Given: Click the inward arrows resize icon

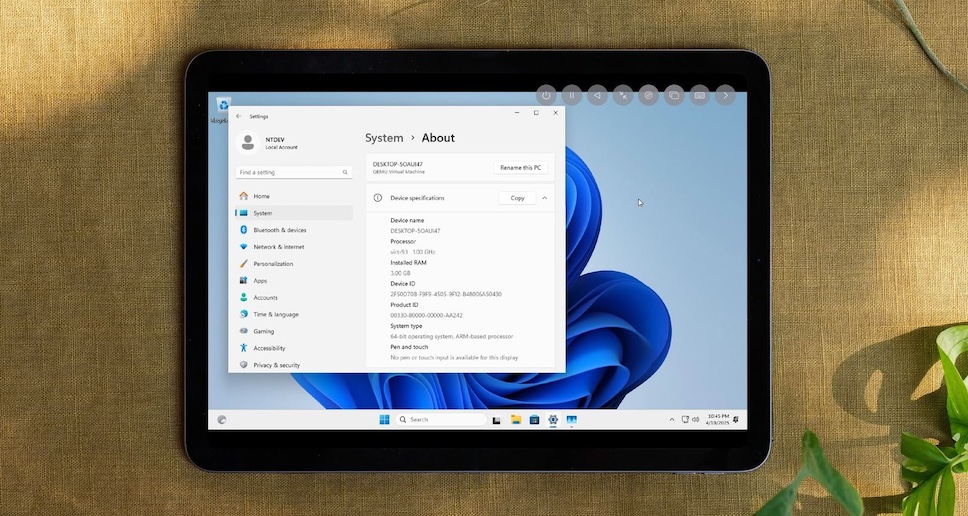Looking at the screenshot, I should point(623,96).
